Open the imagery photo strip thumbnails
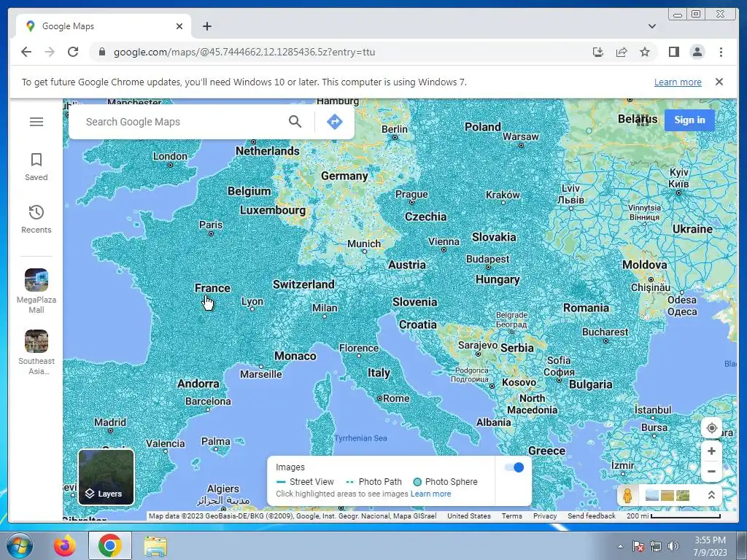Screen dimensions: 747x560 tap(667, 495)
